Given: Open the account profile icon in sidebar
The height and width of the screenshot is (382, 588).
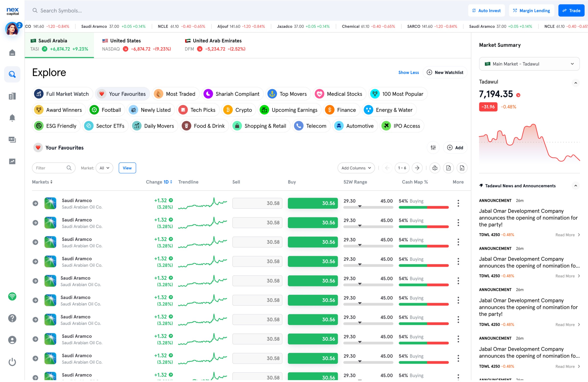Looking at the screenshot, I should (12, 340).
